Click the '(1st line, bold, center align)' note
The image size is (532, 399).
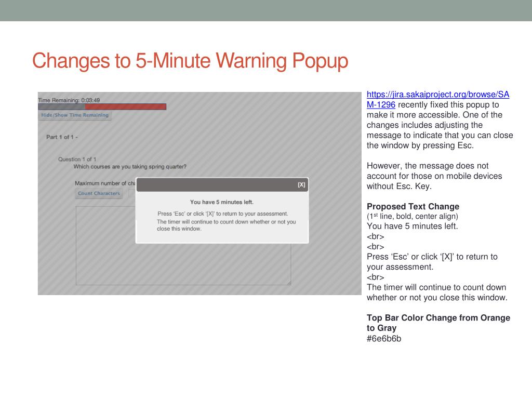(412, 217)
